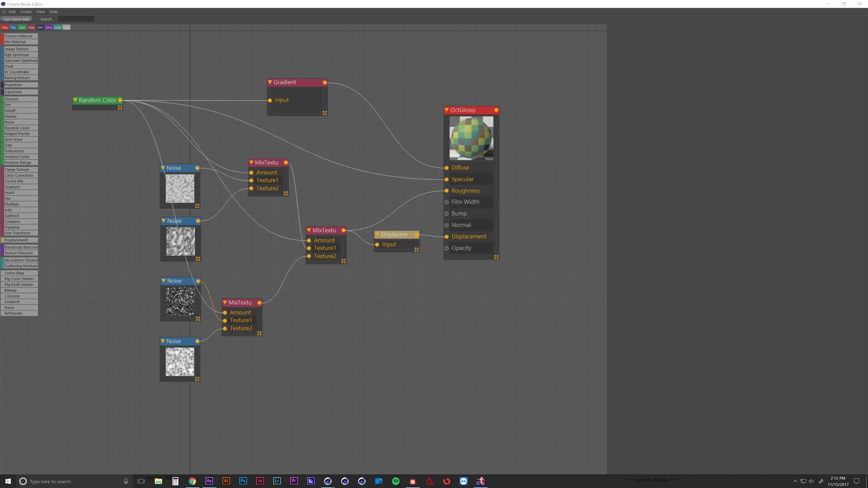Image resolution: width=868 pixels, height=488 pixels.
Task: Click the Random Color node resize icon
Action: [x=120, y=108]
